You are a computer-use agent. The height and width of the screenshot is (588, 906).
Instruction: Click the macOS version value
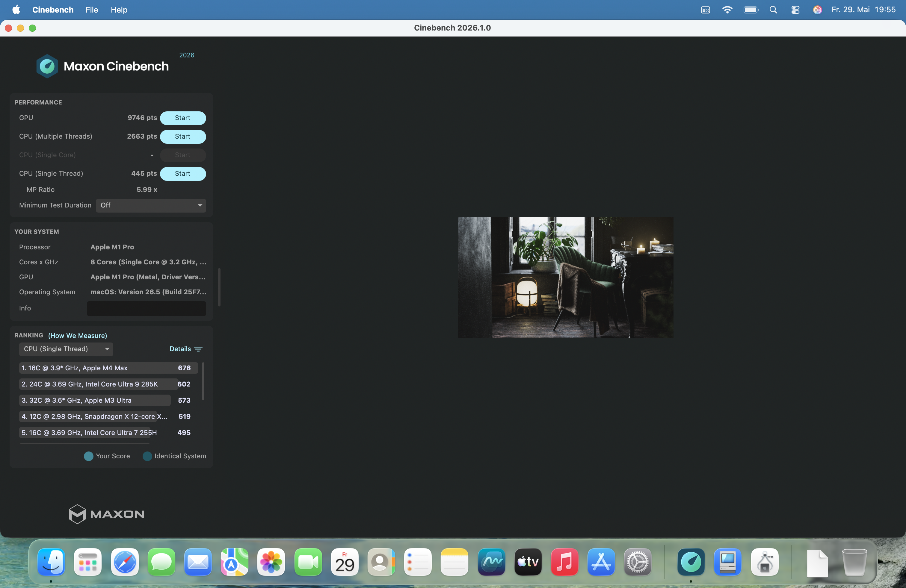tap(149, 292)
